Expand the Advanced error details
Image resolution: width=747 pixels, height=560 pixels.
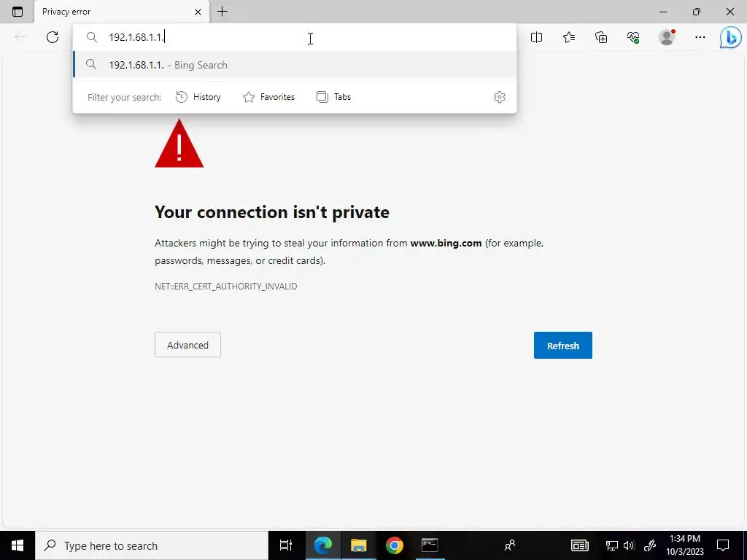tap(187, 345)
